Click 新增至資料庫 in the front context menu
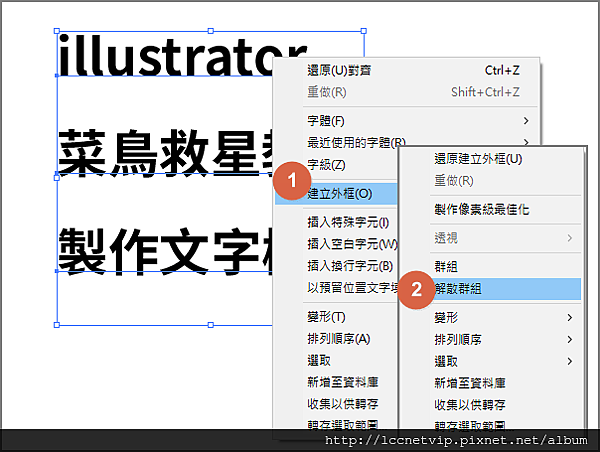Screen dimensions: 600x452 coord(470,383)
